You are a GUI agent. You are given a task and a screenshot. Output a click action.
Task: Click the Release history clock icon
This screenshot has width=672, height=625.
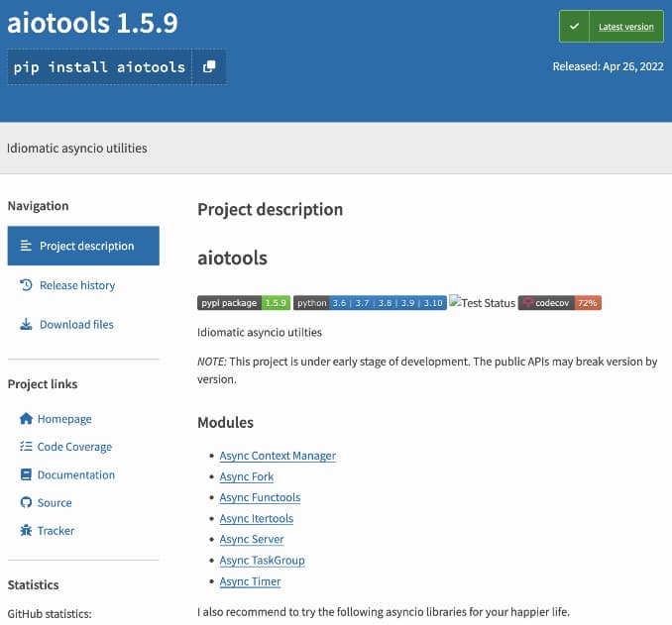27,285
